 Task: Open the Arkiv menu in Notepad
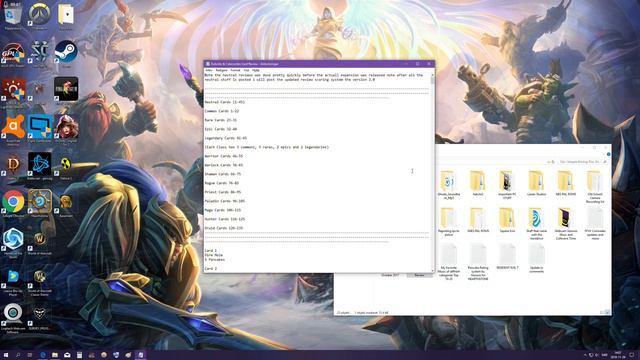[209, 70]
